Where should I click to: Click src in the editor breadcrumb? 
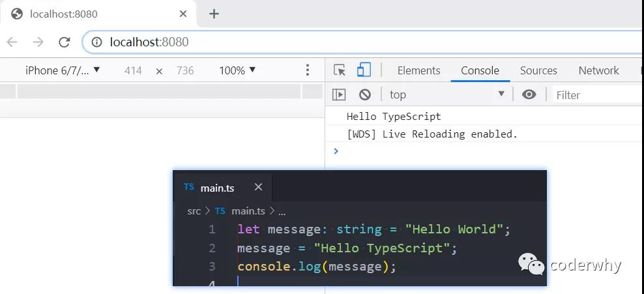(194, 211)
